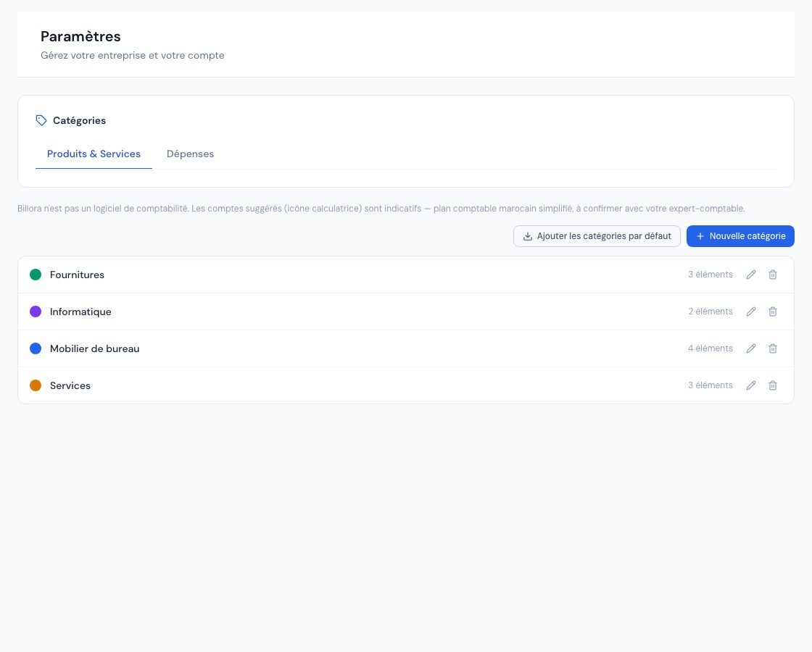Select the Fournitures category name
Screen dimensions: 812x652
pyautogui.click(x=77, y=275)
